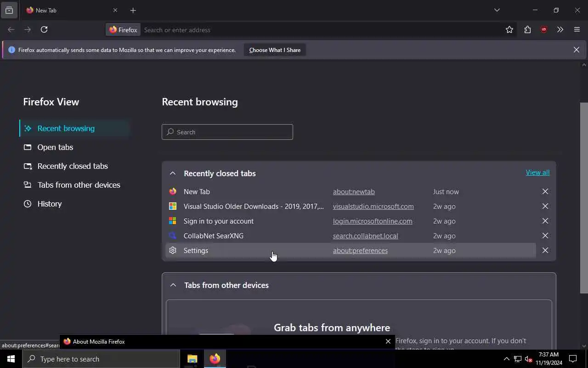Click the gear favicon on Settings row
Image resolution: width=588 pixels, height=368 pixels.
click(x=173, y=250)
